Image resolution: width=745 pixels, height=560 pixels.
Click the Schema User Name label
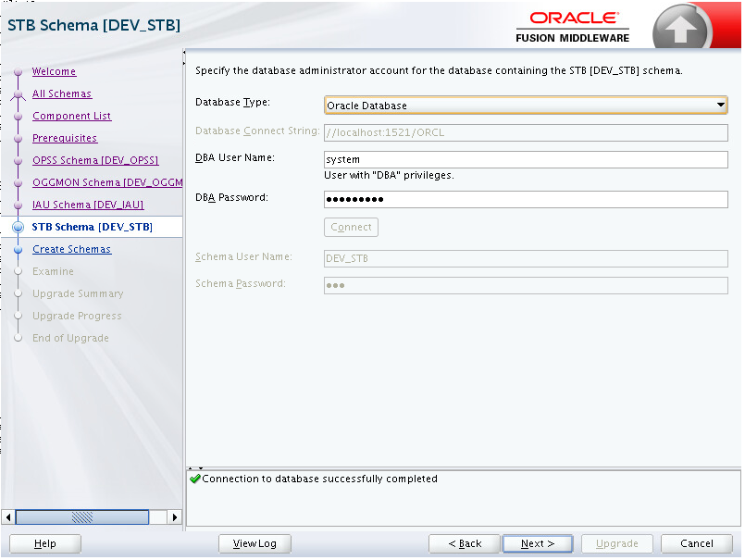click(243, 256)
